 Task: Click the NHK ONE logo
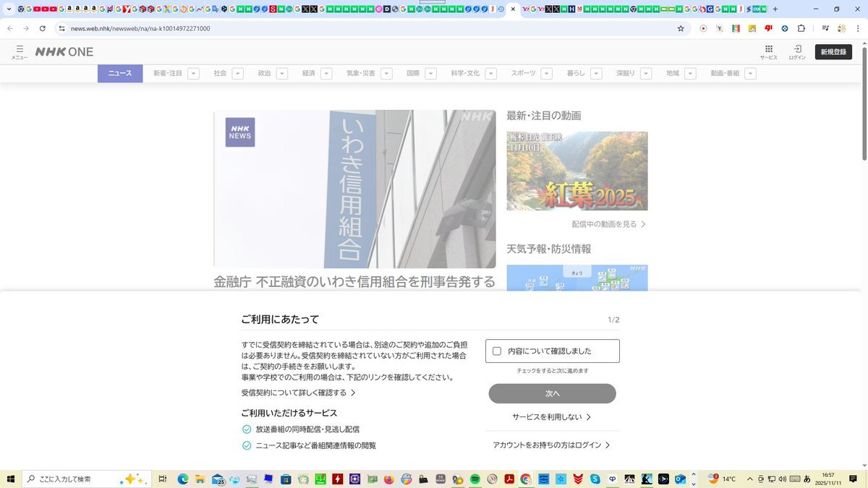pyautogui.click(x=64, y=52)
